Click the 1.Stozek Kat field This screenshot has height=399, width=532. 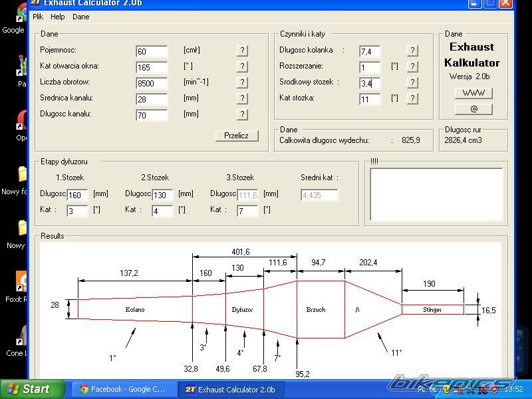[77, 211]
